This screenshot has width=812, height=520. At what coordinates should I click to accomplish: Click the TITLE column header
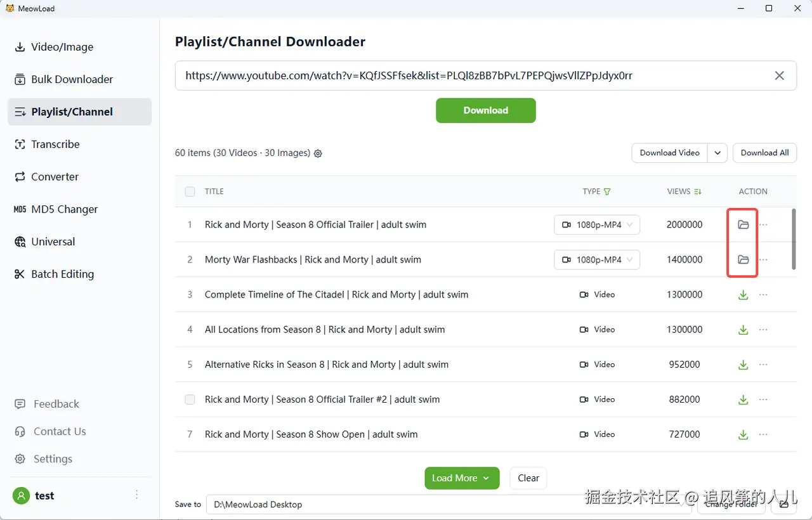(x=214, y=192)
